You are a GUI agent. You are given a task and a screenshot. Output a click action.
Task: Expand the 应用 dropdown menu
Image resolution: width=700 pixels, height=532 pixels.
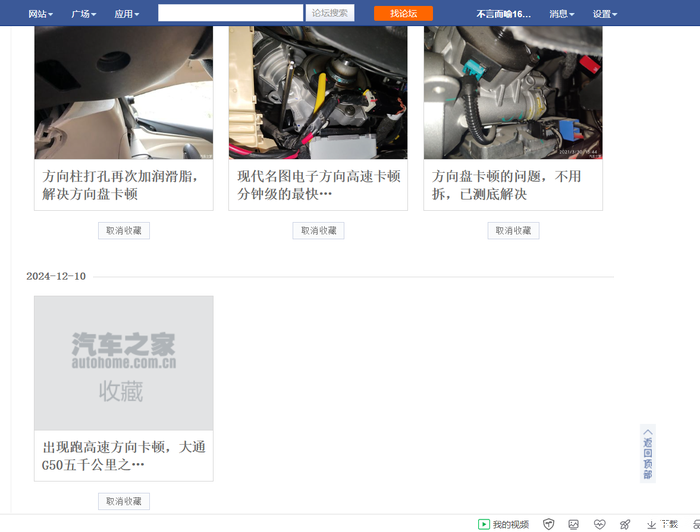pos(126,14)
